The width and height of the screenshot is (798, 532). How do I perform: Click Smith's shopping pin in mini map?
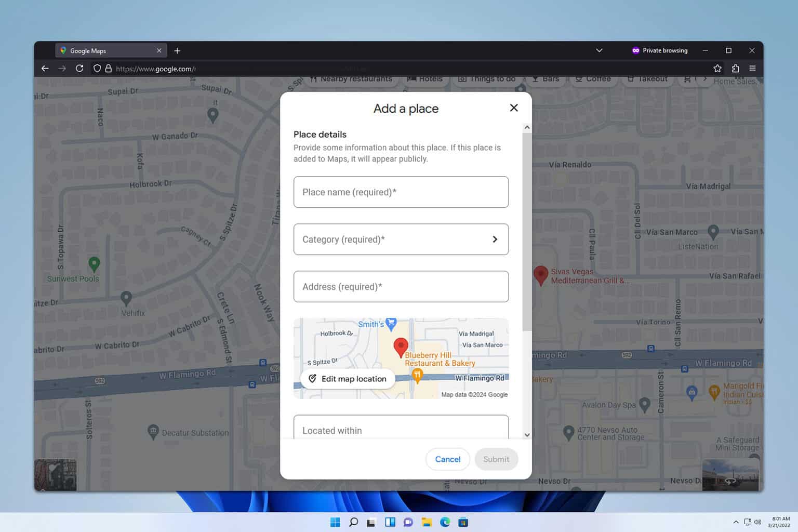point(392,324)
